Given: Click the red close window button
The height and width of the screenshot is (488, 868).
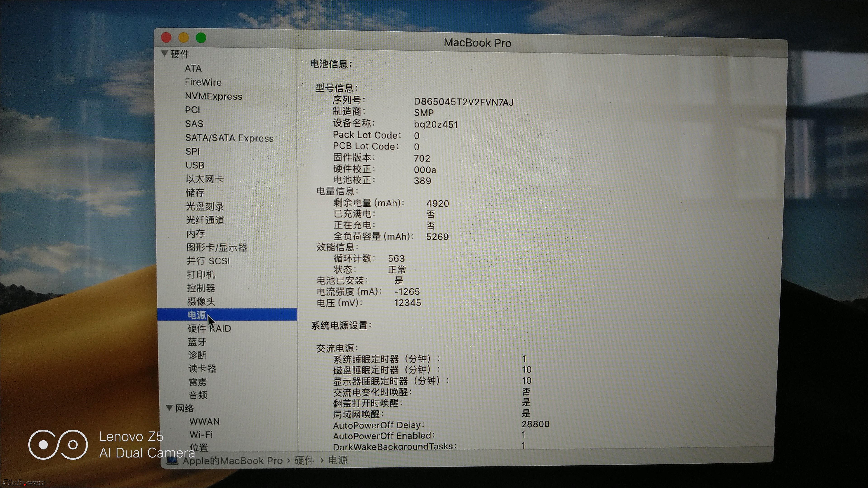Looking at the screenshot, I should click(x=166, y=37).
